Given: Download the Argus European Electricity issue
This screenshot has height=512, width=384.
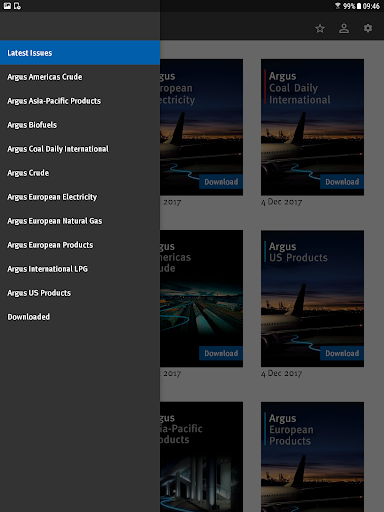Looking at the screenshot, I should click(x=221, y=182).
